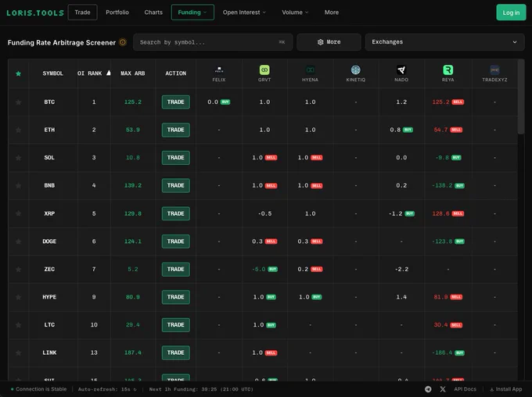Click the TradeXYZ exchange icon
This screenshot has height=397, width=532.
click(494, 70)
